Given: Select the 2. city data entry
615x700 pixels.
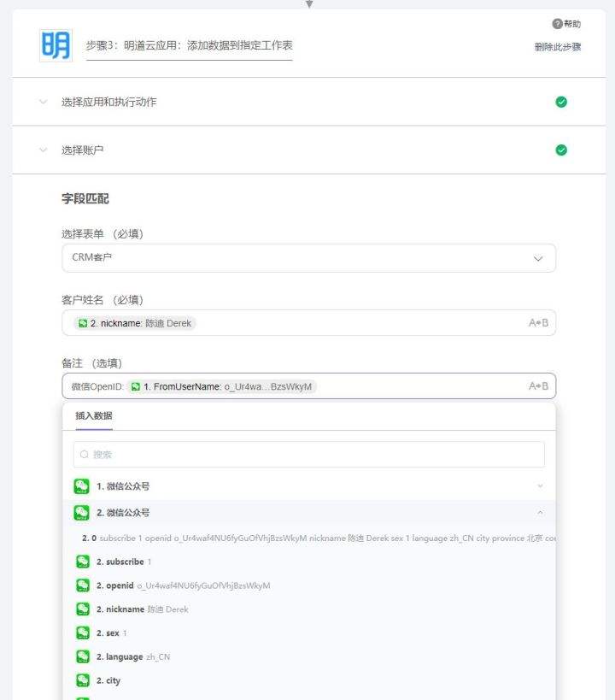Looking at the screenshot, I should click(108, 681).
